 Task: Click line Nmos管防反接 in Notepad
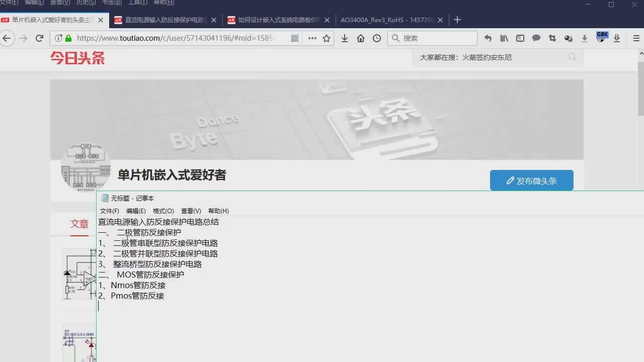coord(132,285)
